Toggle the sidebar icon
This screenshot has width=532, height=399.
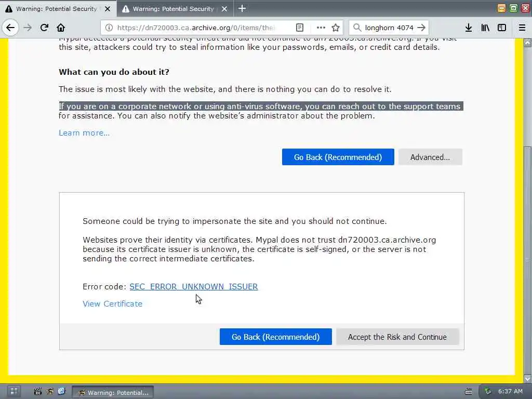[x=502, y=28]
